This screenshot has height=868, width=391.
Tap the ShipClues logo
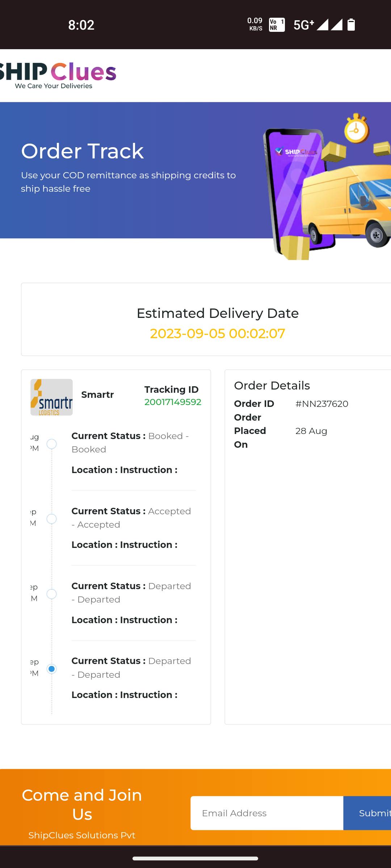[58, 75]
